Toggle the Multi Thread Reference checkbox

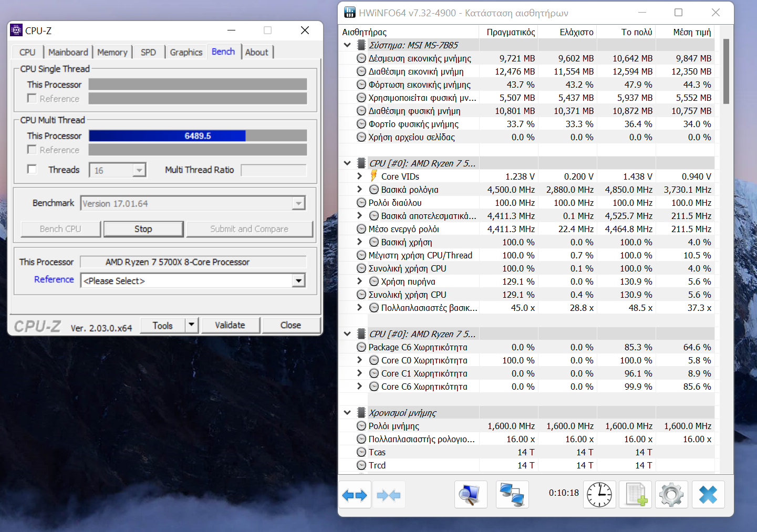(32, 150)
